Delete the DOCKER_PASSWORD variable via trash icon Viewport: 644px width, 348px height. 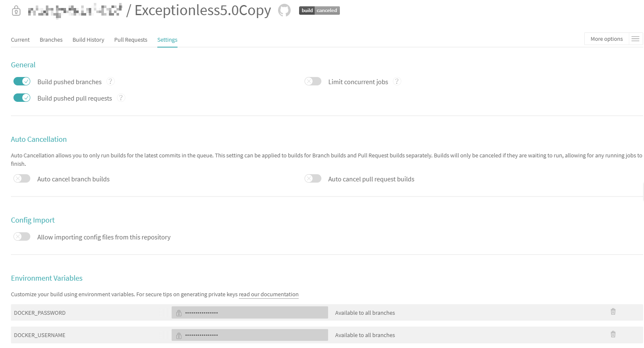pyautogui.click(x=613, y=312)
